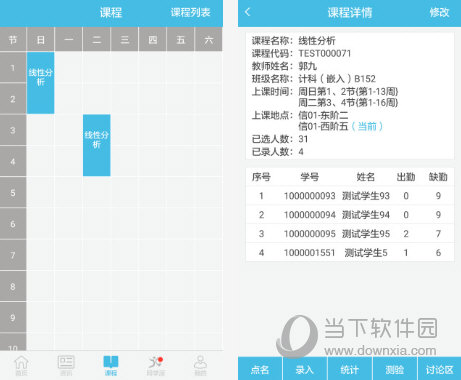This screenshot has width=461, height=380.
Task: Open the news tab with the card icon
Action: tap(66, 365)
